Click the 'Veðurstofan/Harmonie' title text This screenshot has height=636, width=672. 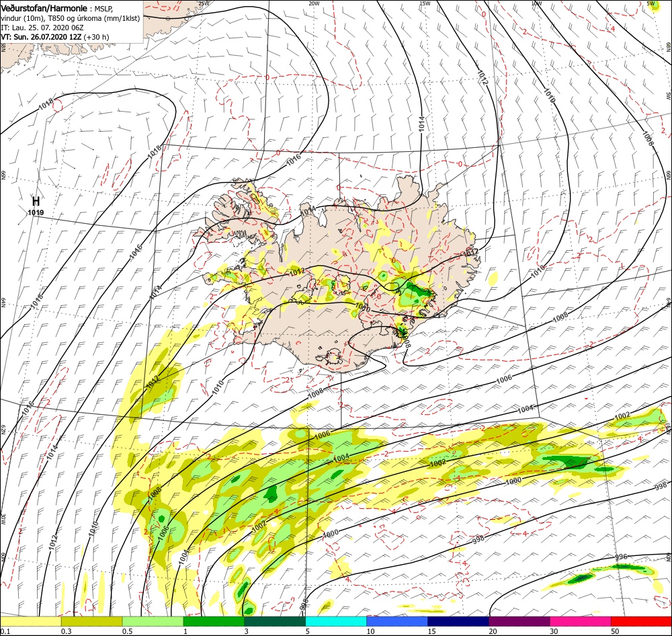tap(44, 8)
